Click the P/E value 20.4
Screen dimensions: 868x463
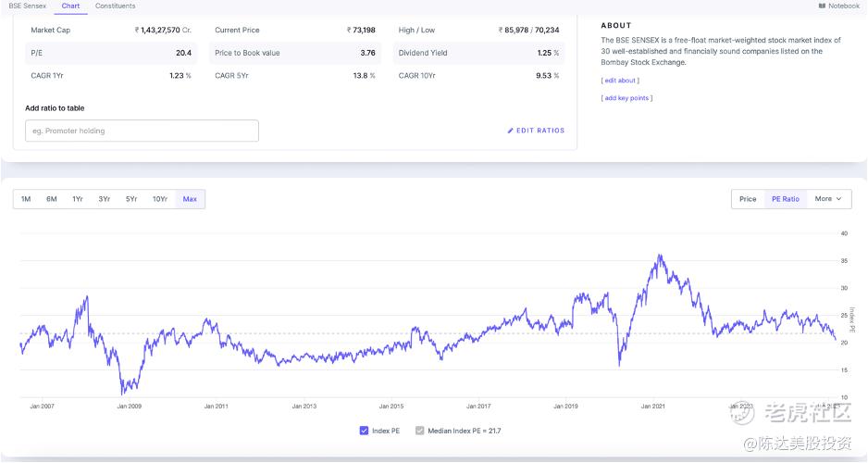[x=184, y=53]
